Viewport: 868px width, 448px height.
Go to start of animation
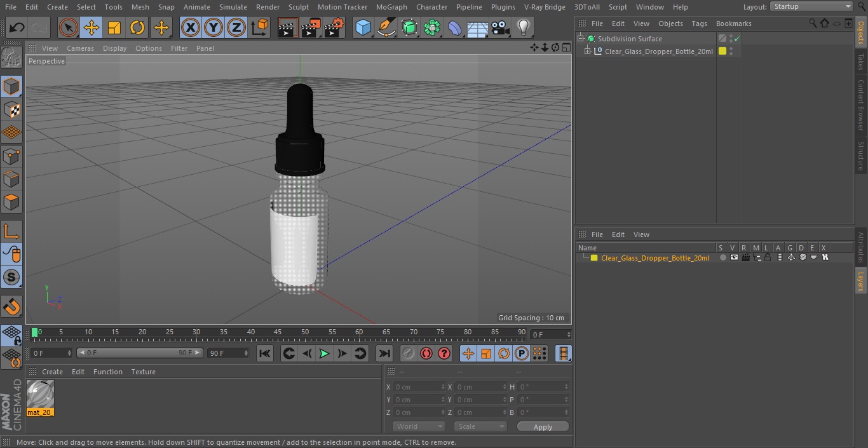(x=265, y=353)
